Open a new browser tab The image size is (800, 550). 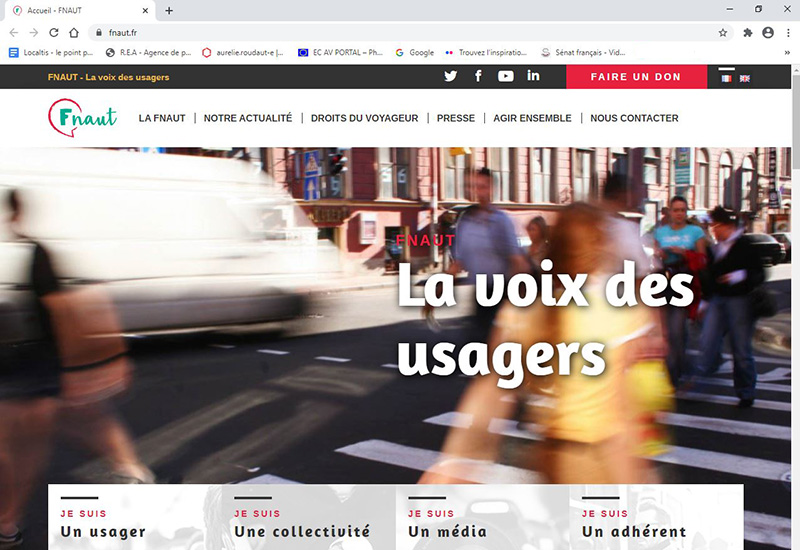pos(169,10)
